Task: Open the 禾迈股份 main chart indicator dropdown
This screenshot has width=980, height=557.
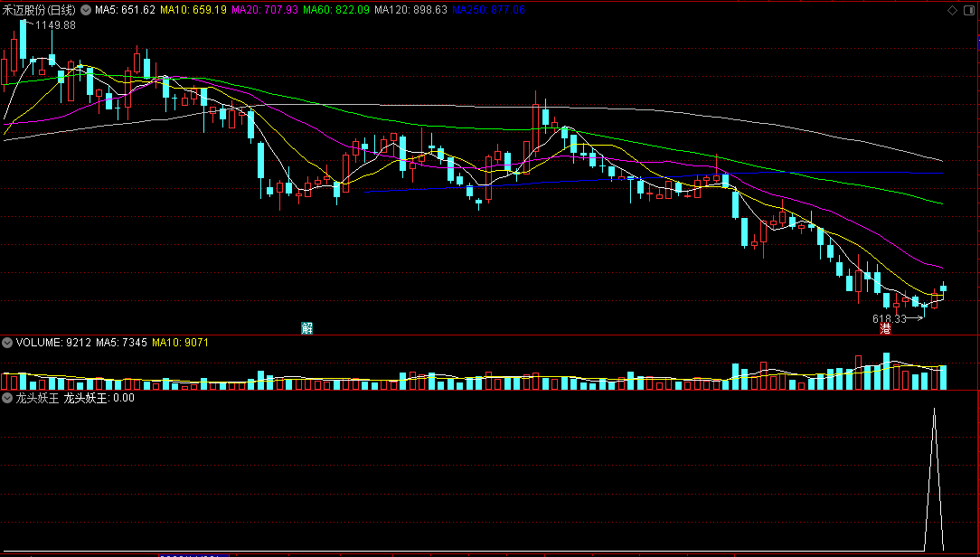Action: 86,10
